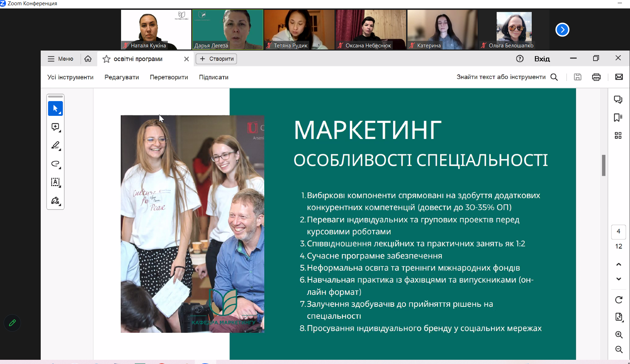Go to previous page with up chevron

point(618,264)
